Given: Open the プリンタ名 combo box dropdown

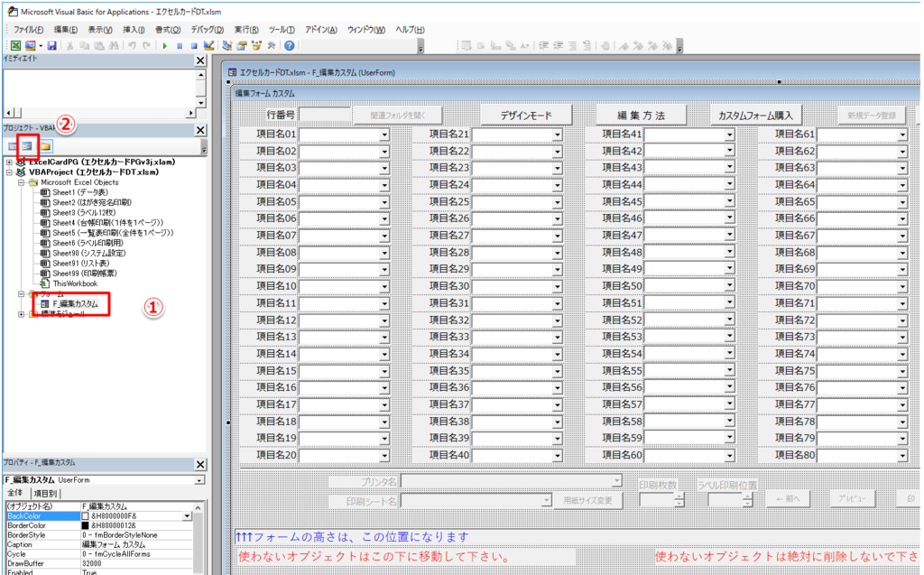Looking at the screenshot, I should coord(616,481).
